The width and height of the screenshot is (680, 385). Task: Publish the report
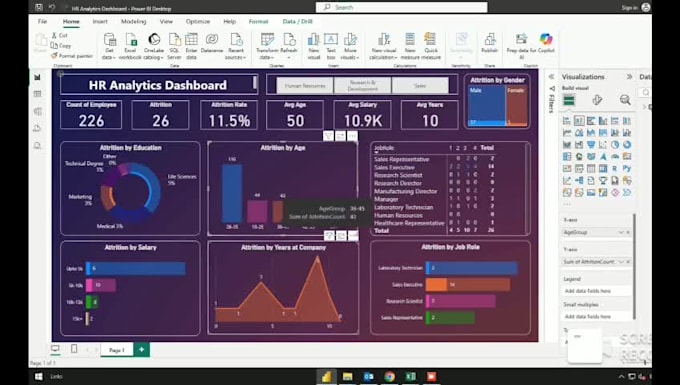coord(489,43)
